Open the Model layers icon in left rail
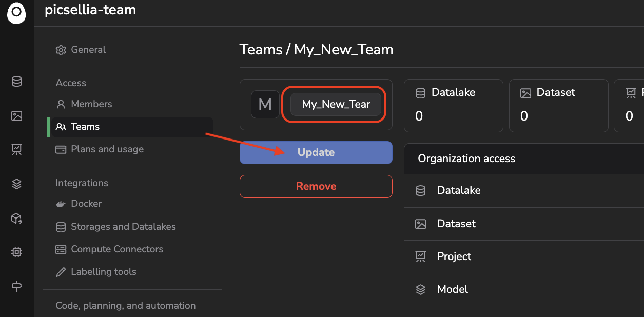Viewport: 644px width, 317px height. (16, 184)
